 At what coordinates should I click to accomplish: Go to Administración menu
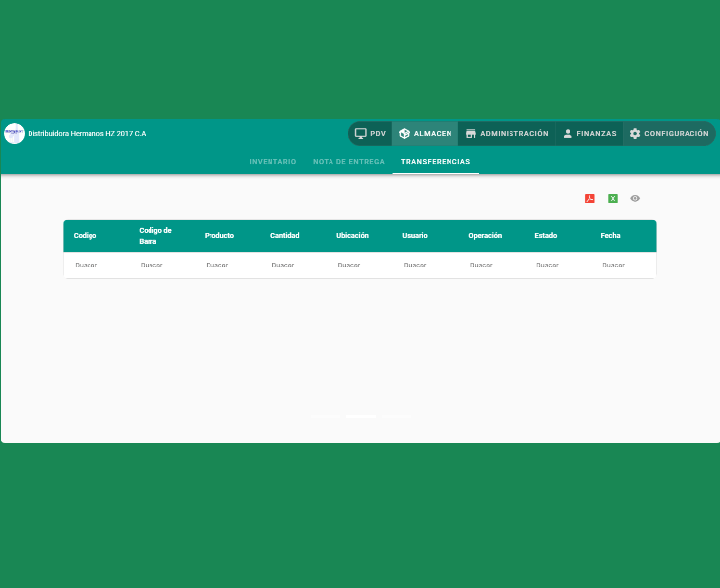(x=507, y=133)
